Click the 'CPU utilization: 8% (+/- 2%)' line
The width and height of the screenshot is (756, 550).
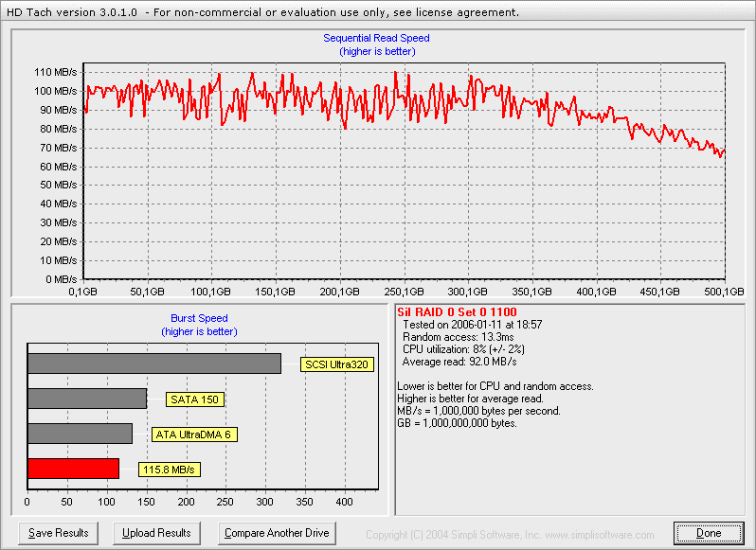(x=463, y=349)
